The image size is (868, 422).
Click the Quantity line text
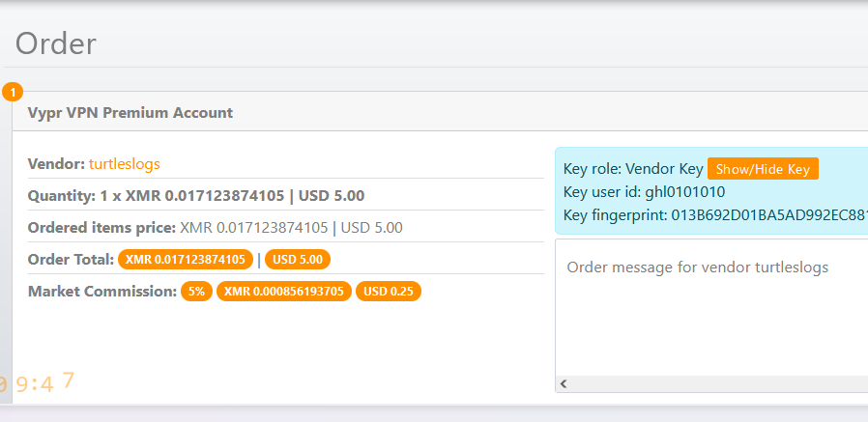[x=196, y=195]
